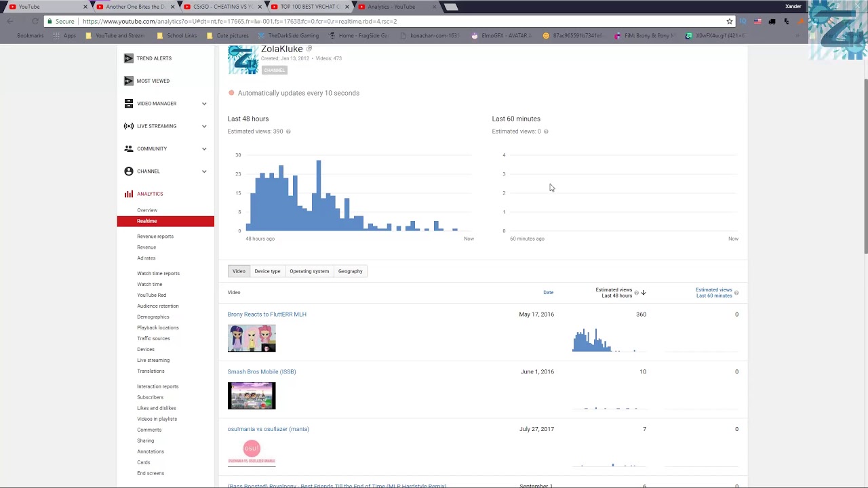Open osu!mania vs osu!lazer (mania) video link

pos(269,429)
